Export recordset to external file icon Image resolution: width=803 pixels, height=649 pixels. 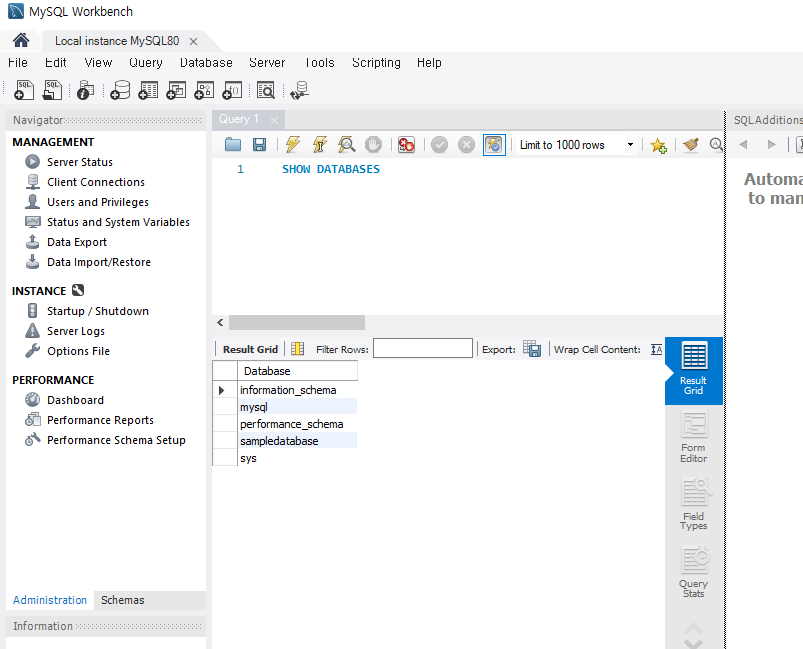532,349
